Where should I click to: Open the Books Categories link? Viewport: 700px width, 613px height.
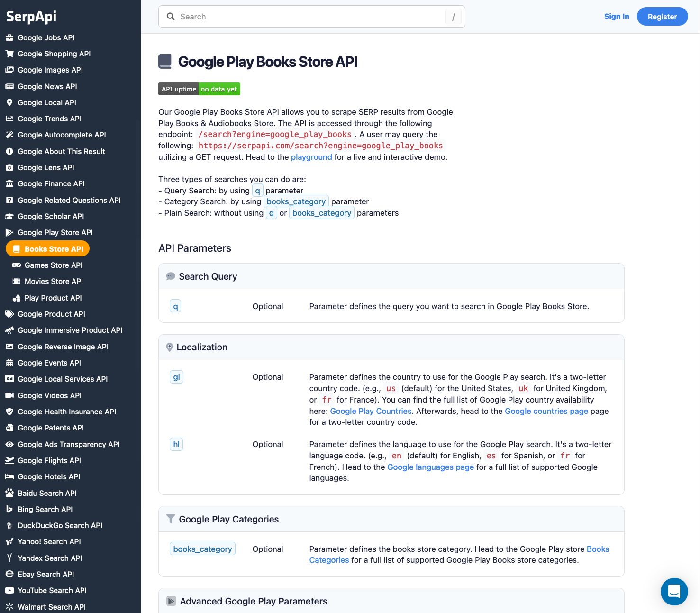459,555
